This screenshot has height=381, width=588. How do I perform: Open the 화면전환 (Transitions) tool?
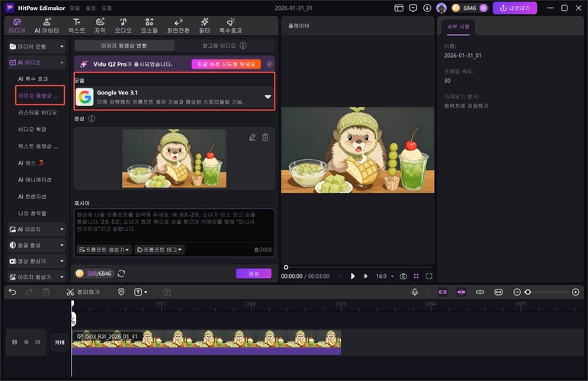tap(178, 25)
